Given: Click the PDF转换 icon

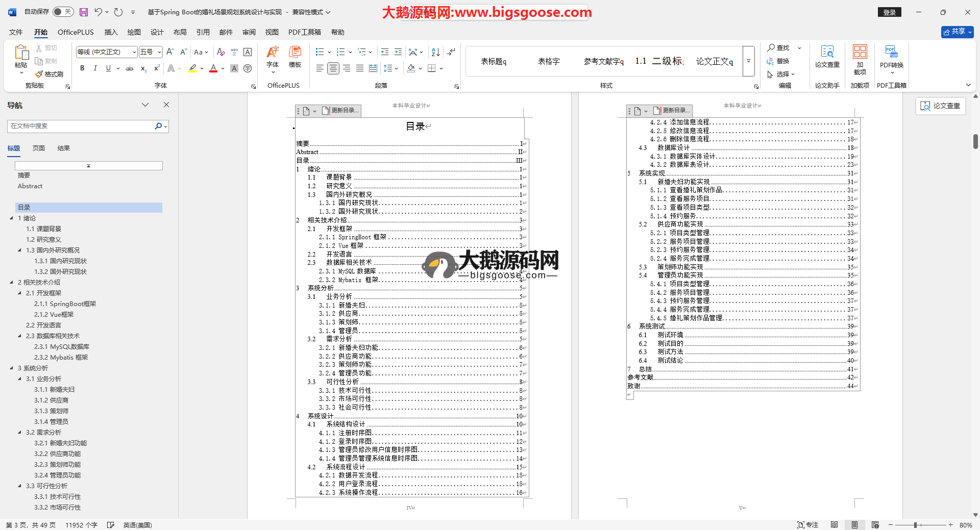Looking at the screenshot, I should pyautogui.click(x=891, y=57).
